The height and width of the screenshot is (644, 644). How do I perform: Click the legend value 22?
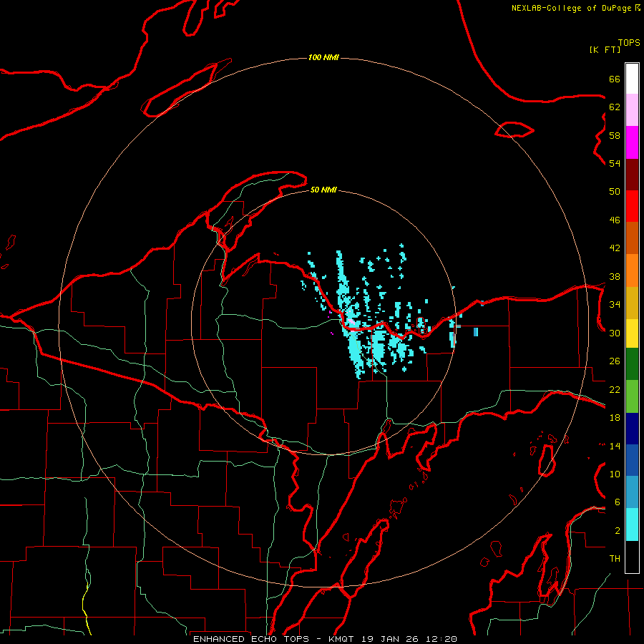tap(615, 390)
